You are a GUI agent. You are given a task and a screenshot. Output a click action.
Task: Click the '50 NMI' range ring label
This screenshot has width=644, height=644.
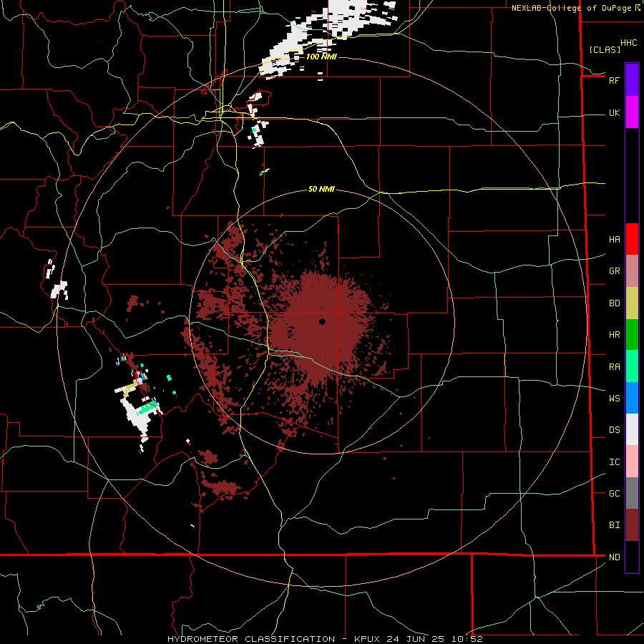[x=321, y=189]
